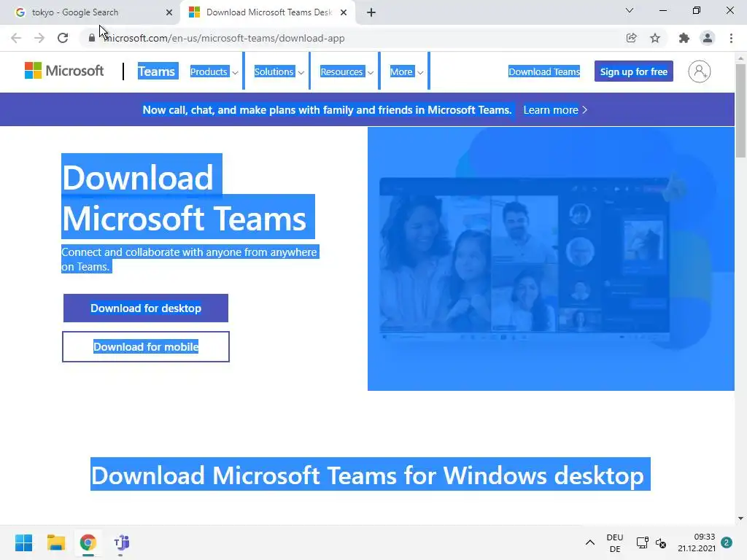Open the Chrome three-dot menu
The image size is (747, 560).
click(x=731, y=38)
